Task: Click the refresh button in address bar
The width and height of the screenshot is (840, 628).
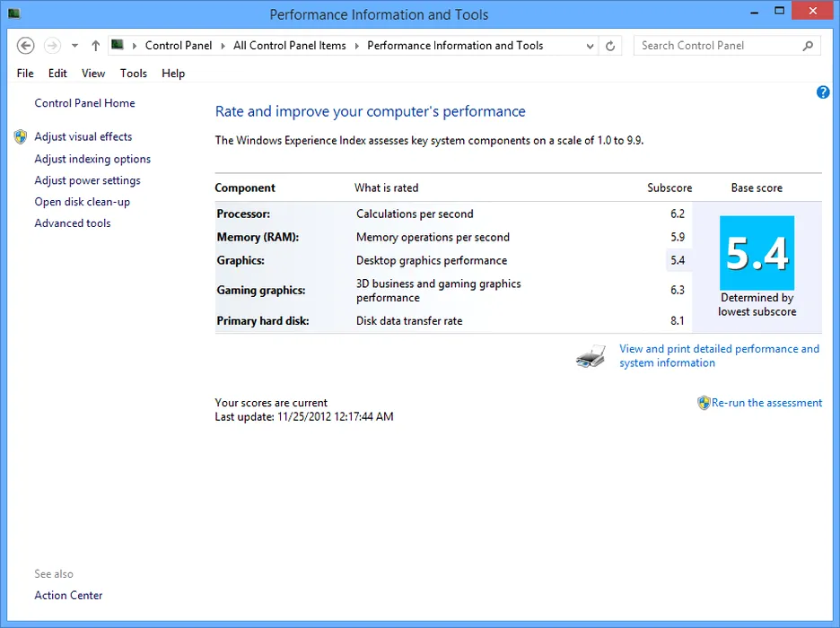Action: point(611,46)
